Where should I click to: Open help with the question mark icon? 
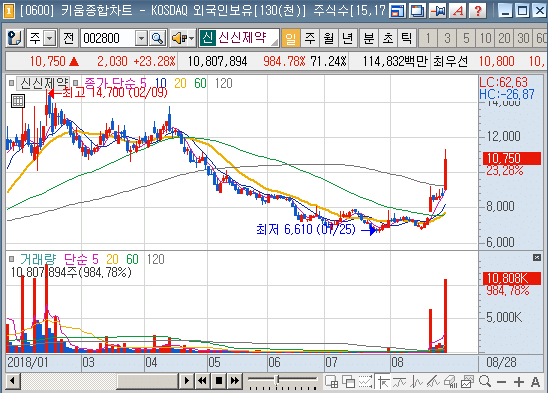[478, 10]
